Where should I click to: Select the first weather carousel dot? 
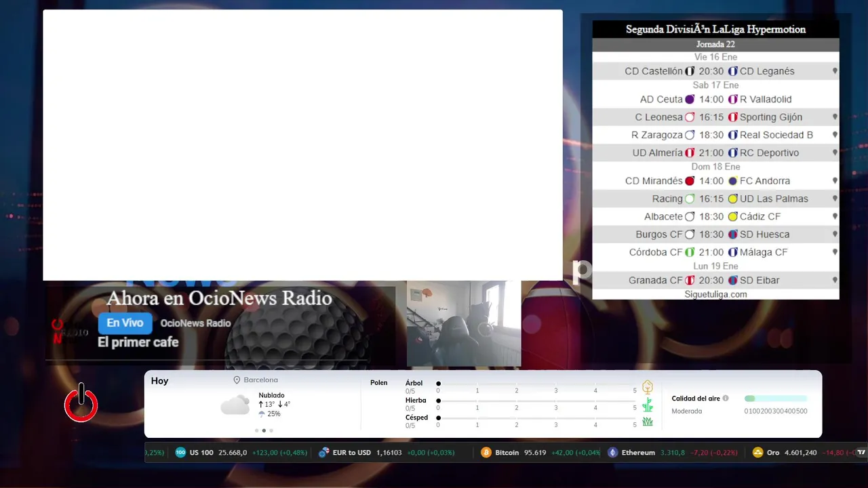(256, 430)
